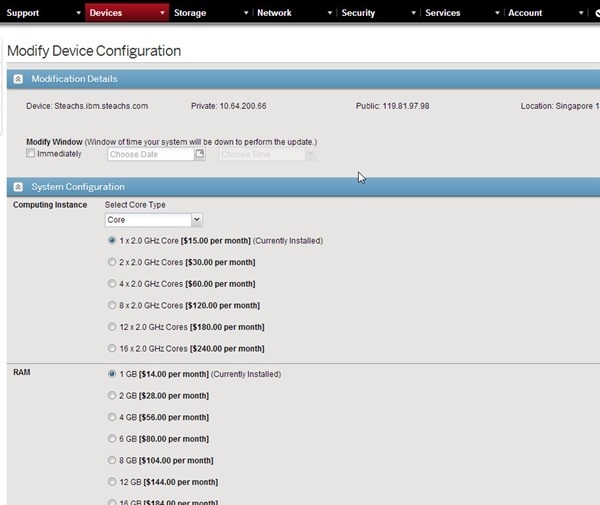Click the Choose Date input field

(x=150, y=155)
